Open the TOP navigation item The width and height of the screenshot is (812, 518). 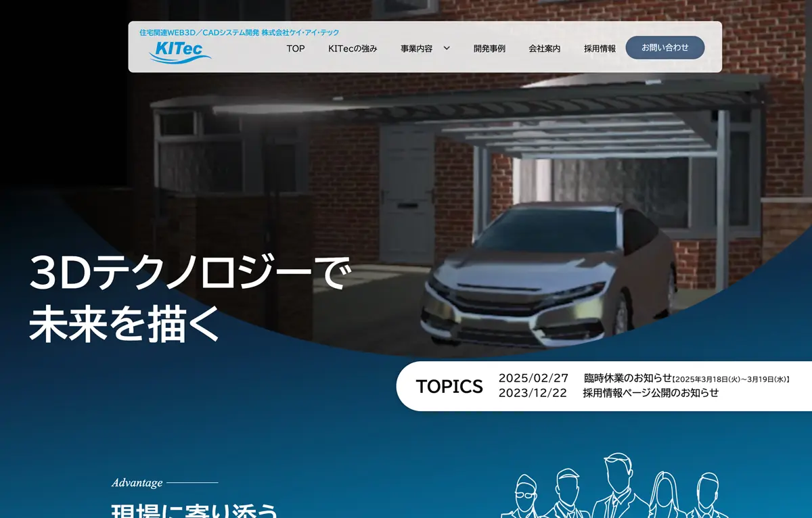pos(296,49)
